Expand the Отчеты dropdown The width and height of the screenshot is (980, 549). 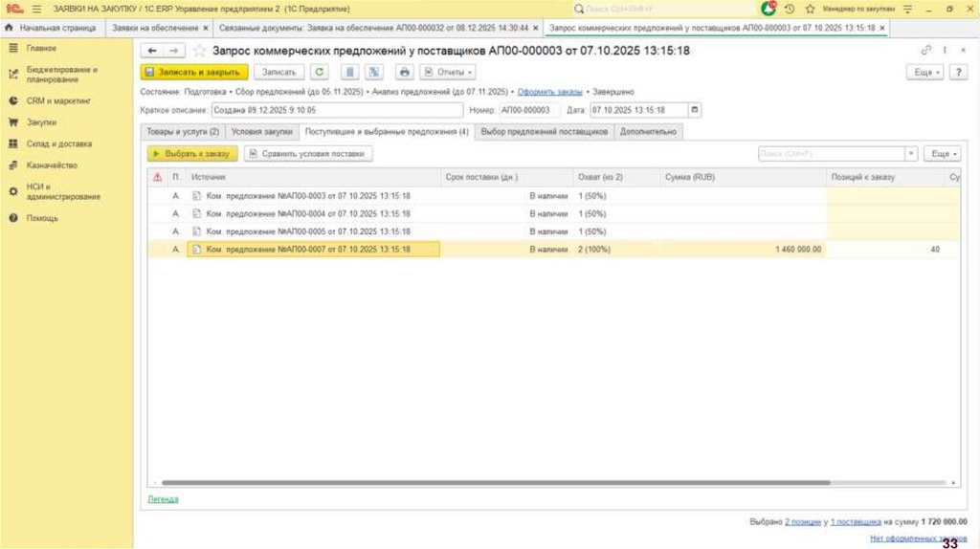click(x=448, y=72)
